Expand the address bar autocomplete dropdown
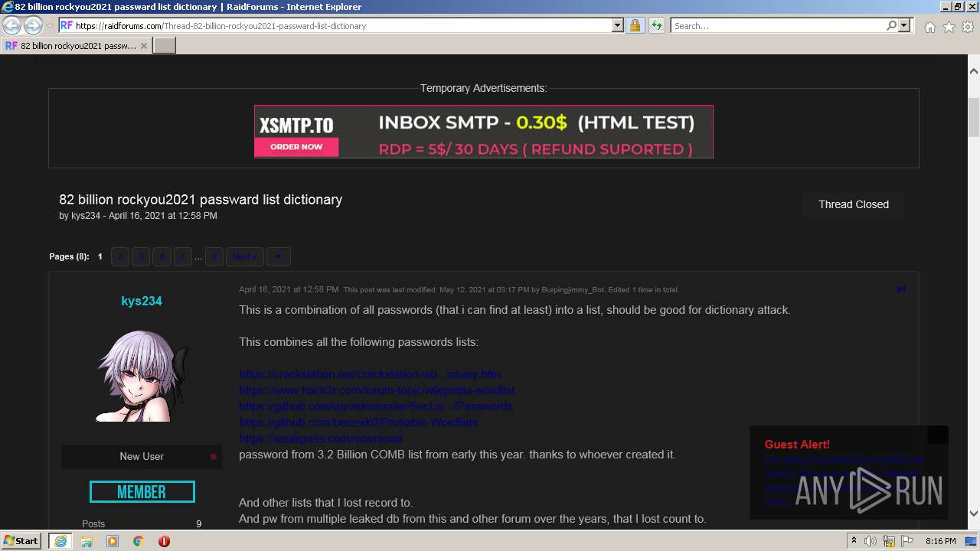Screen dimensions: 980x551 click(618, 25)
